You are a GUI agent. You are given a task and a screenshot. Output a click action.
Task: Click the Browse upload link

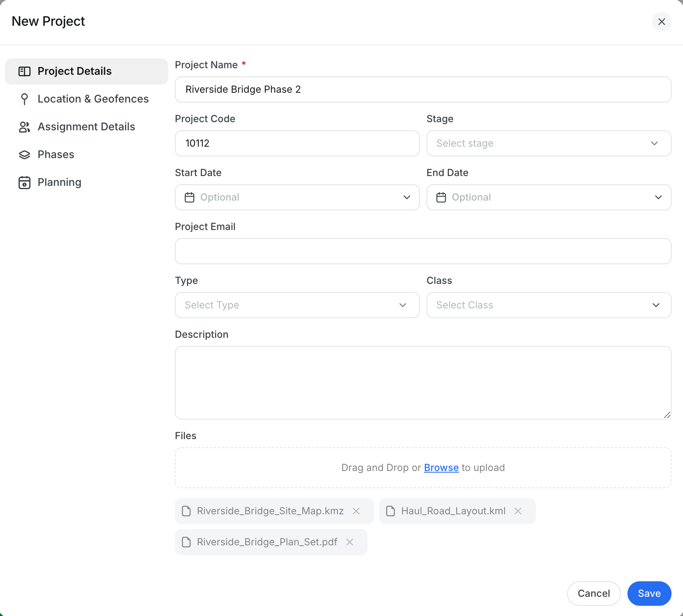[x=441, y=468]
